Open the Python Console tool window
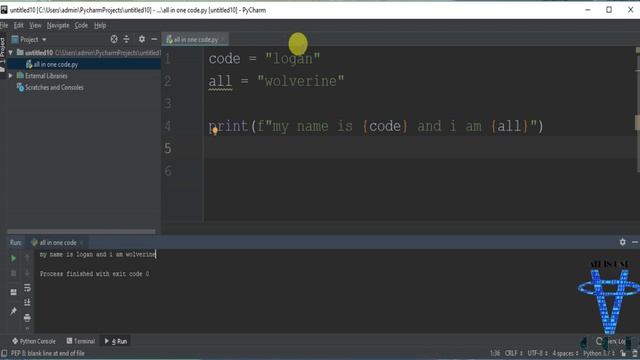This screenshot has width=640, height=360. (34, 341)
